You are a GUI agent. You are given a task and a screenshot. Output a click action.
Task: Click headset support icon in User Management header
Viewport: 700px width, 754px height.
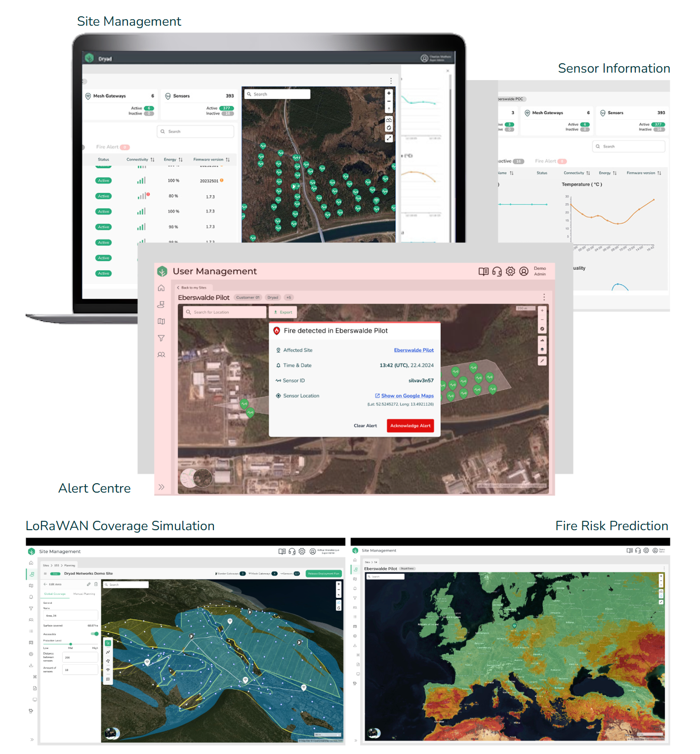tap(497, 271)
